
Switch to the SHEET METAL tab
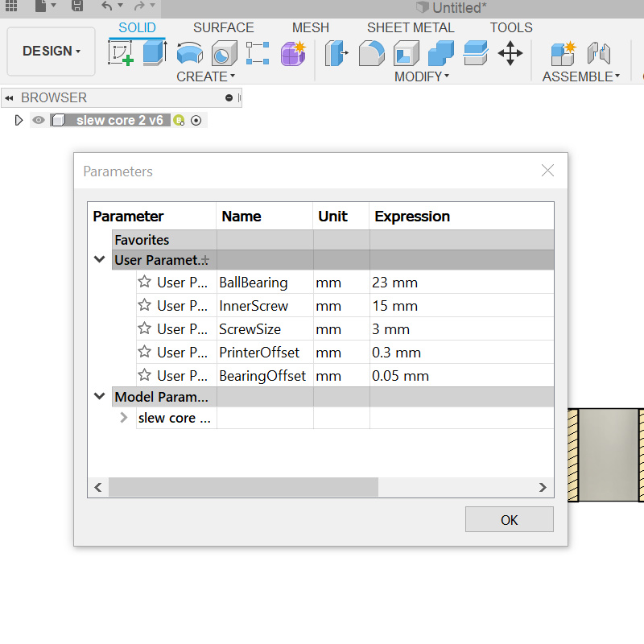click(x=411, y=27)
